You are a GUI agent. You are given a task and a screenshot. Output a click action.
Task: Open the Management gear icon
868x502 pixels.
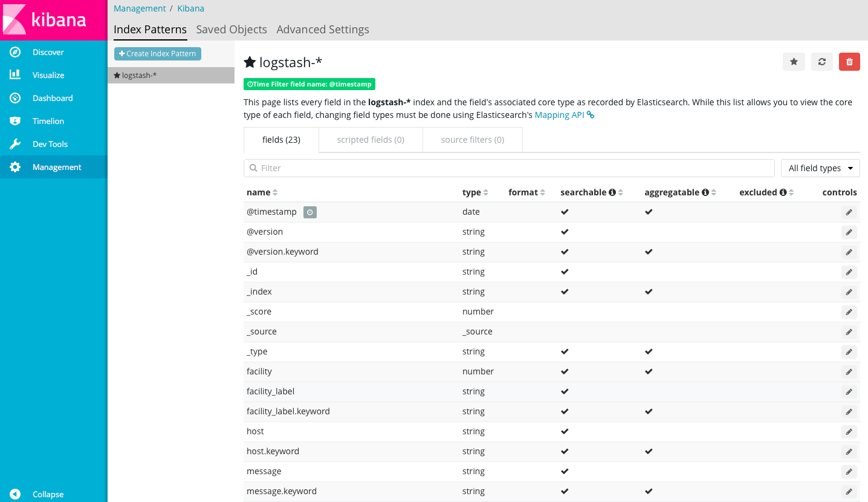click(x=15, y=167)
